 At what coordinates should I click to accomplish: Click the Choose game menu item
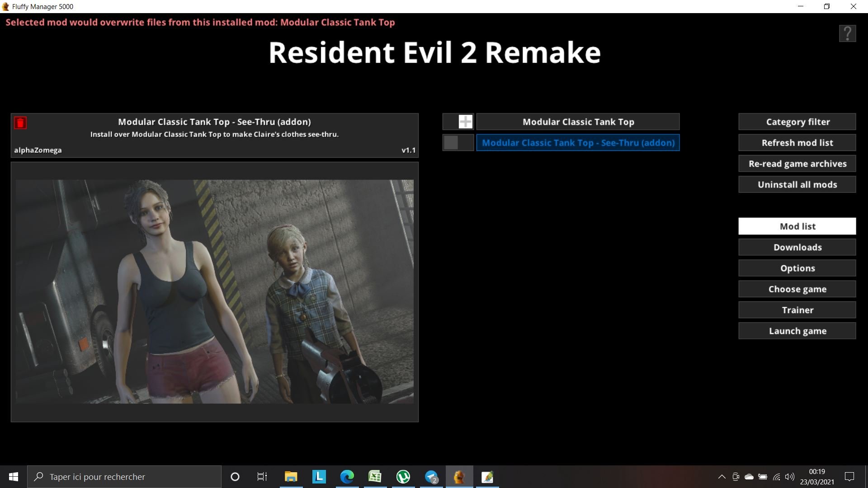pos(797,289)
